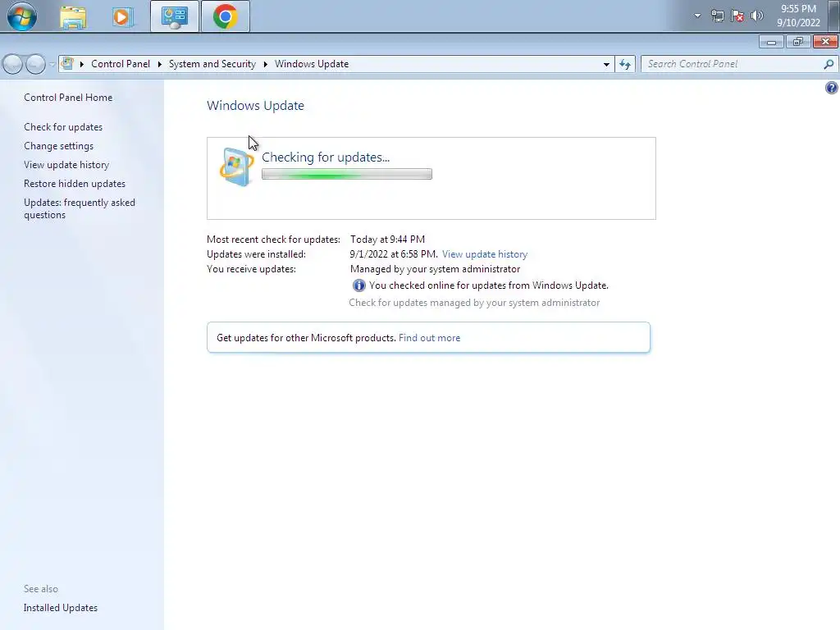Click the 9/1/2022 at 6:58 PM value
The width and height of the screenshot is (840, 630).
tap(394, 254)
